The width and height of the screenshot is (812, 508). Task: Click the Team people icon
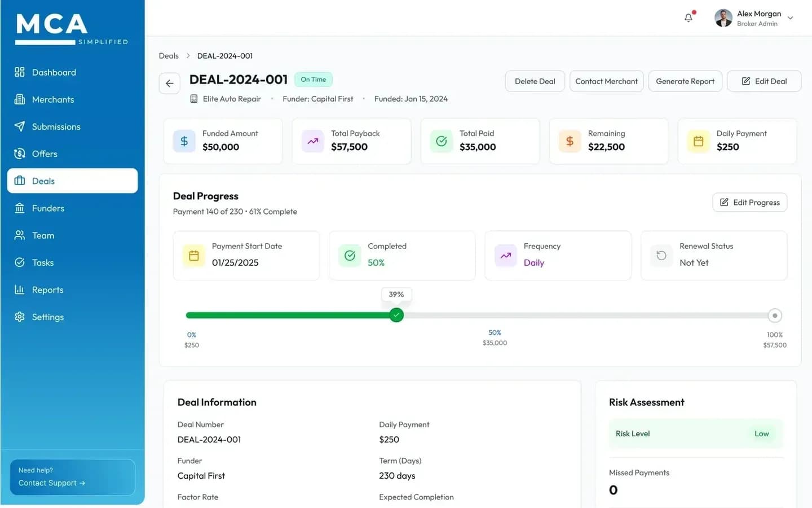point(20,235)
